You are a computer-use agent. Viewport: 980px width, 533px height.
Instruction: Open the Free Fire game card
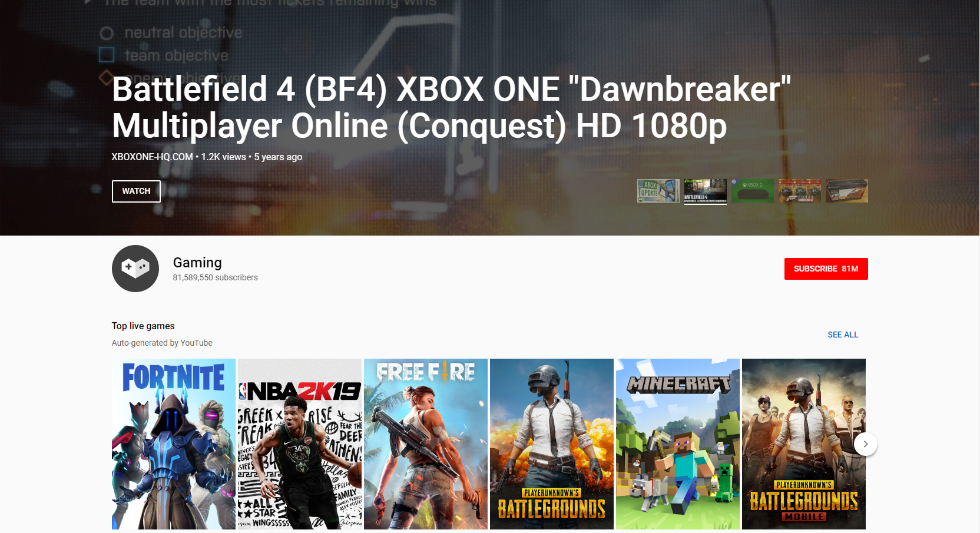(426, 444)
